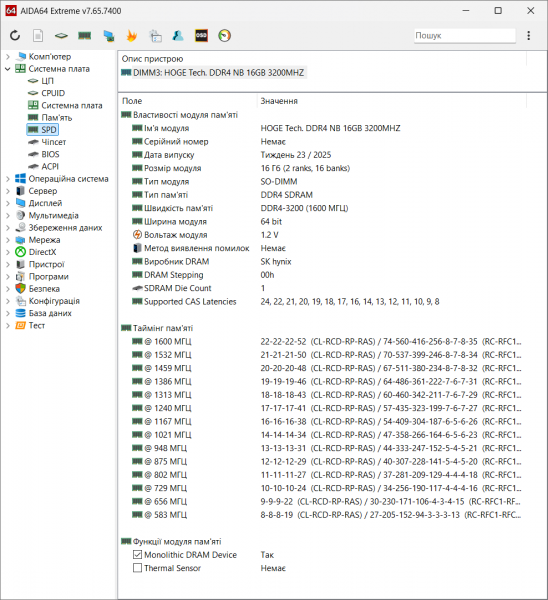The width and height of the screenshot is (548, 600).
Task: Expand the Мережа tree node
Action: pyautogui.click(x=8, y=240)
